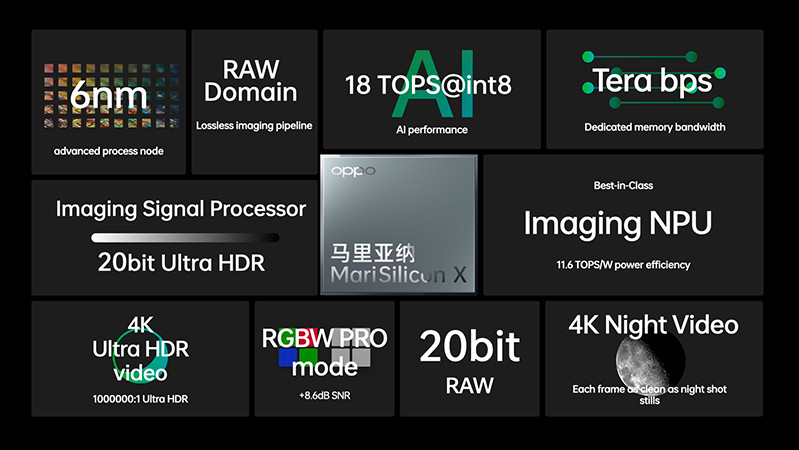This screenshot has height=450, width=799.
Task: Click the 1000000:1 Ultra HDR caption
Action: 141,399
